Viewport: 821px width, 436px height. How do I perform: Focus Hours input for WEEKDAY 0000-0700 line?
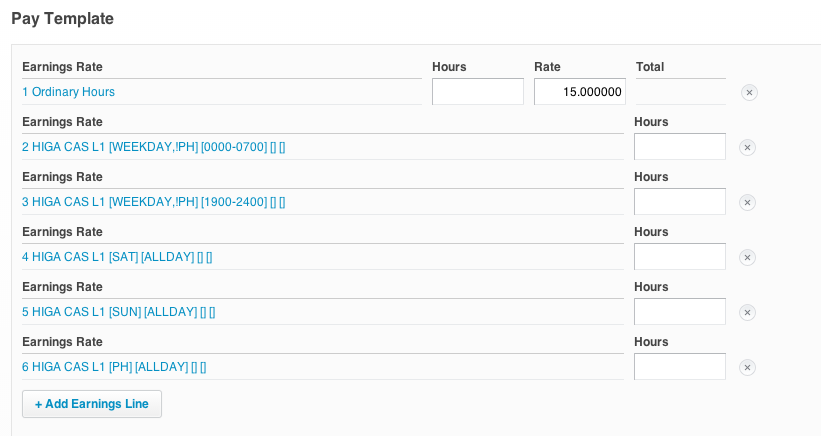pos(680,147)
